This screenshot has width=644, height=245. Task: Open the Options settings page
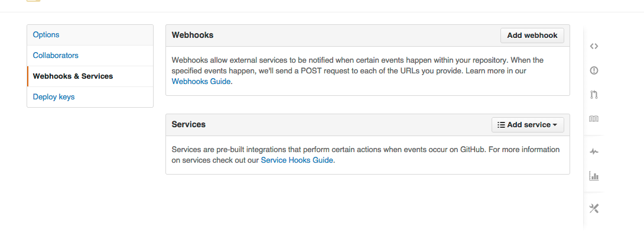click(46, 35)
